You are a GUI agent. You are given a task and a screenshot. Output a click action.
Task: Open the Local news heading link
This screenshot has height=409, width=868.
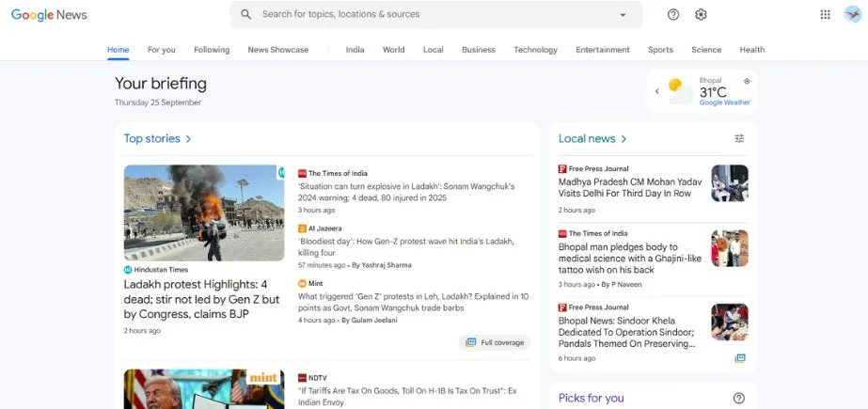(586, 138)
